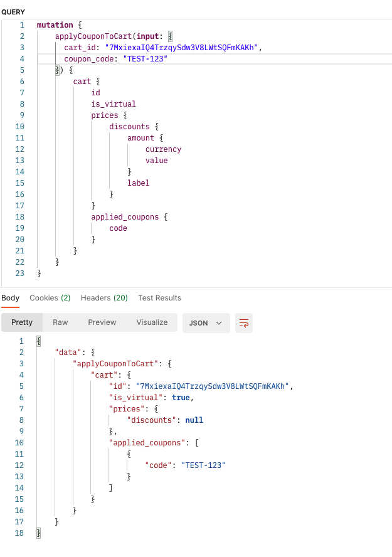Open the Visualize response tab

tap(152, 322)
